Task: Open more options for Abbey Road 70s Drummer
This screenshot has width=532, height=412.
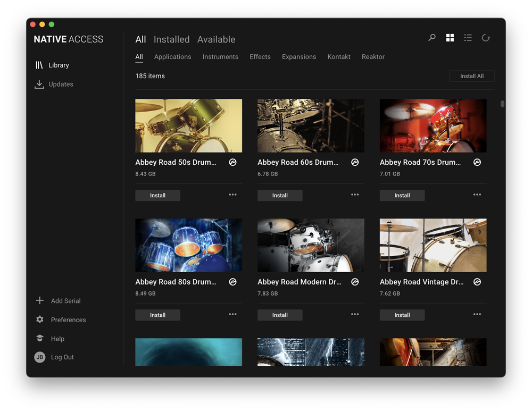Action: (477, 195)
